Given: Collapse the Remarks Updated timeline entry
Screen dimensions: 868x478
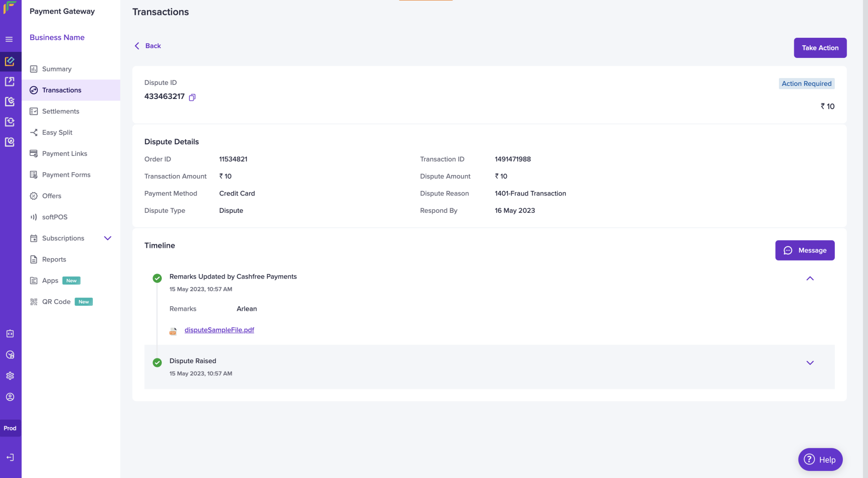Looking at the screenshot, I should click(810, 278).
